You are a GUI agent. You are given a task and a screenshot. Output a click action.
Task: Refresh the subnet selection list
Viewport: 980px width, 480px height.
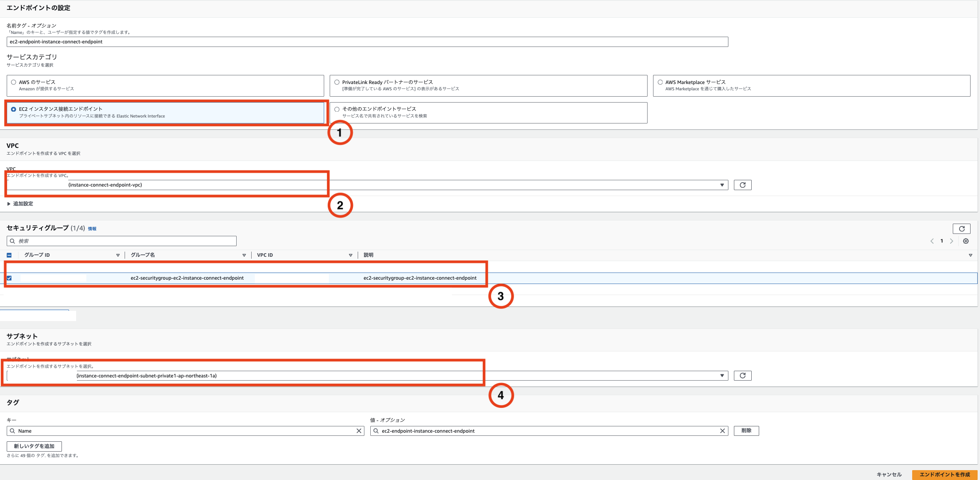click(x=743, y=375)
